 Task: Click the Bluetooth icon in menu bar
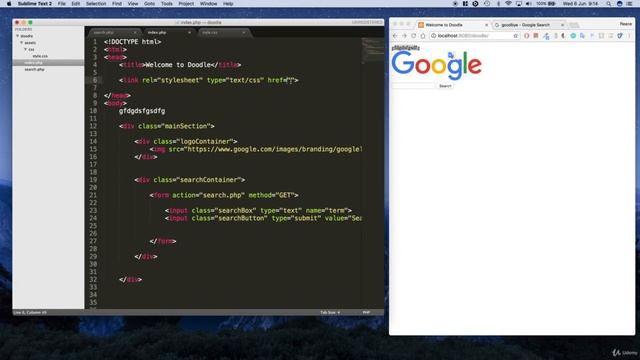pyautogui.click(x=498, y=4)
